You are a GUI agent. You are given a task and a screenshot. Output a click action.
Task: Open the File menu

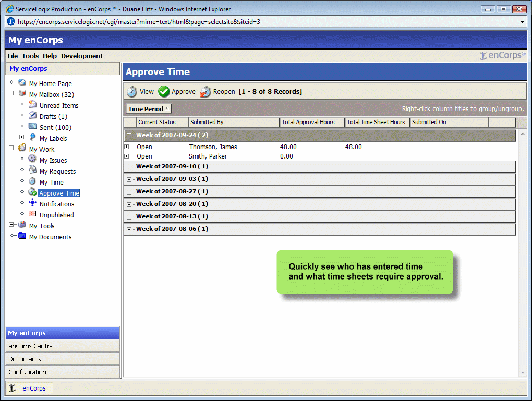[x=13, y=56]
